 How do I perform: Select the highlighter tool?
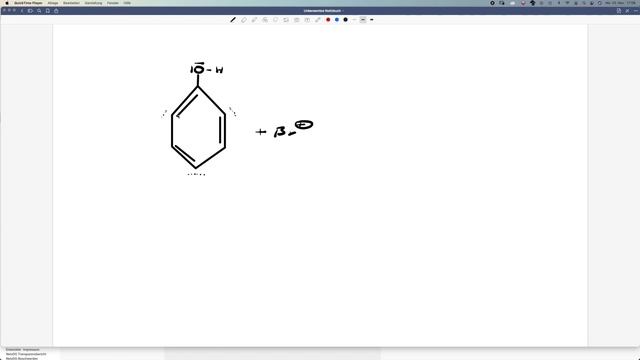pyautogui.click(x=254, y=20)
